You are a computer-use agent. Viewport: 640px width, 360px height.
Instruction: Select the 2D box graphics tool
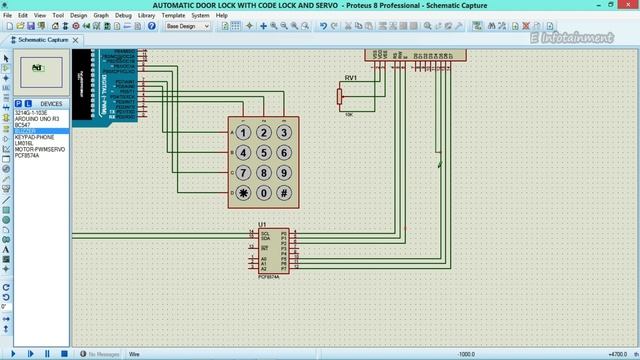tap(6, 210)
